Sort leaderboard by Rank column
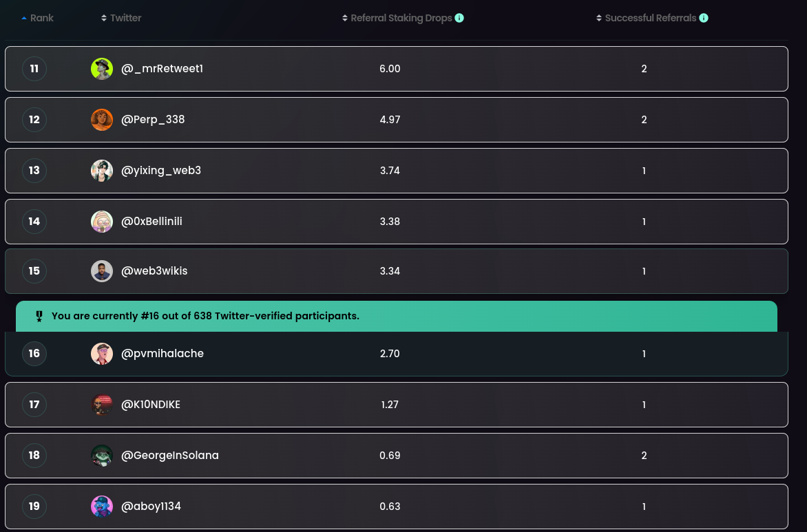This screenshot has height=532, width=807. 38,18
